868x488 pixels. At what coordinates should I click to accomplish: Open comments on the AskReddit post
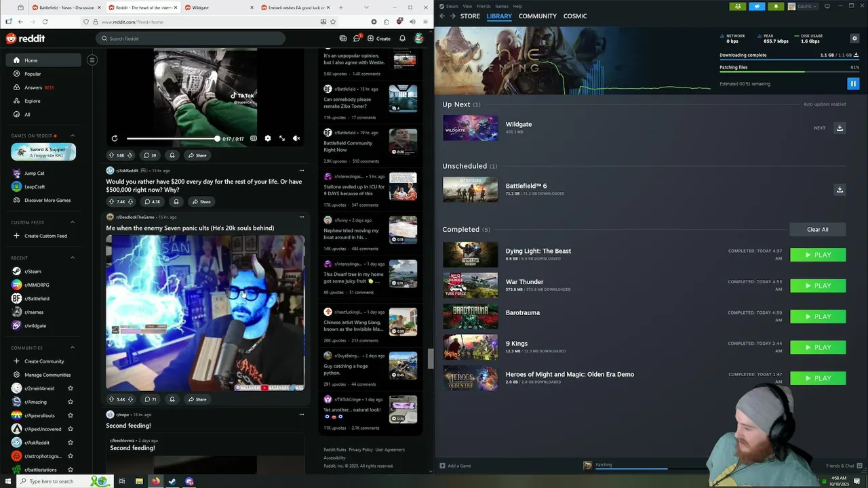153,201
